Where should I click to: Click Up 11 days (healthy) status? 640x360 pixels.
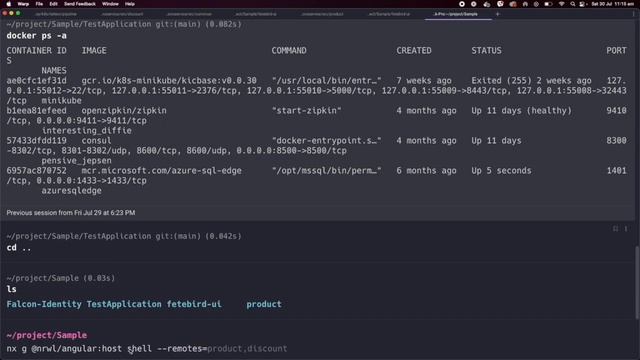(522, 111)
